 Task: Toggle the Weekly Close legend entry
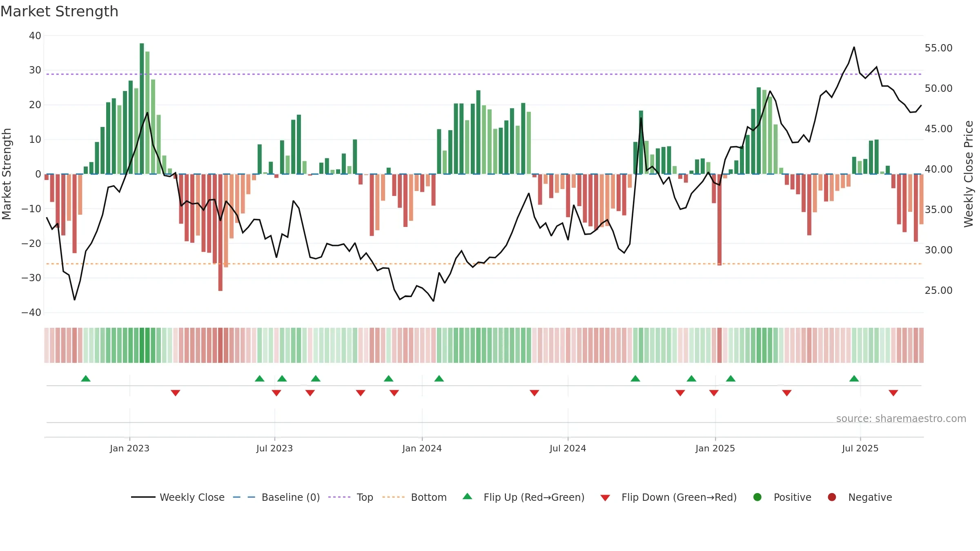pos(178,497)
